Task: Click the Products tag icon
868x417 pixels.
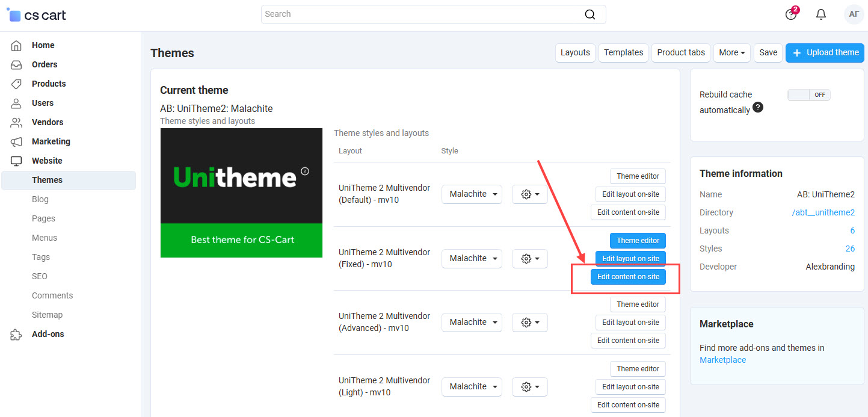Action: point(16,84)
